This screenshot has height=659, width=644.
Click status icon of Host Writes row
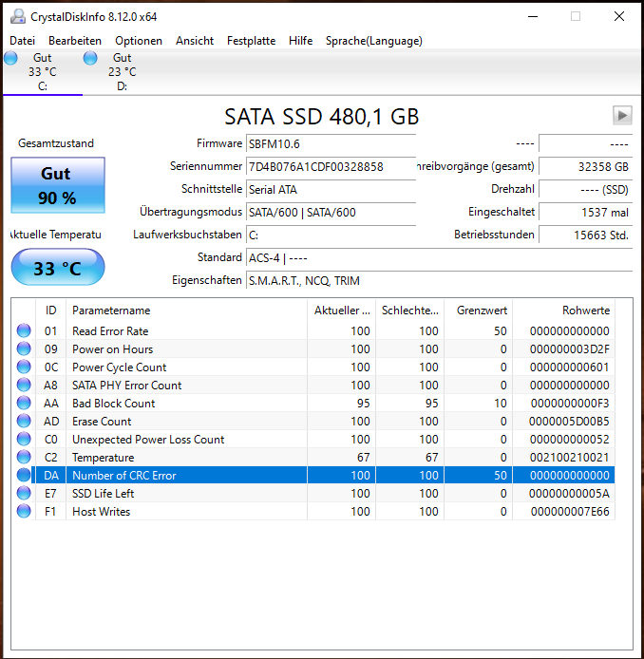coord(24,512)
